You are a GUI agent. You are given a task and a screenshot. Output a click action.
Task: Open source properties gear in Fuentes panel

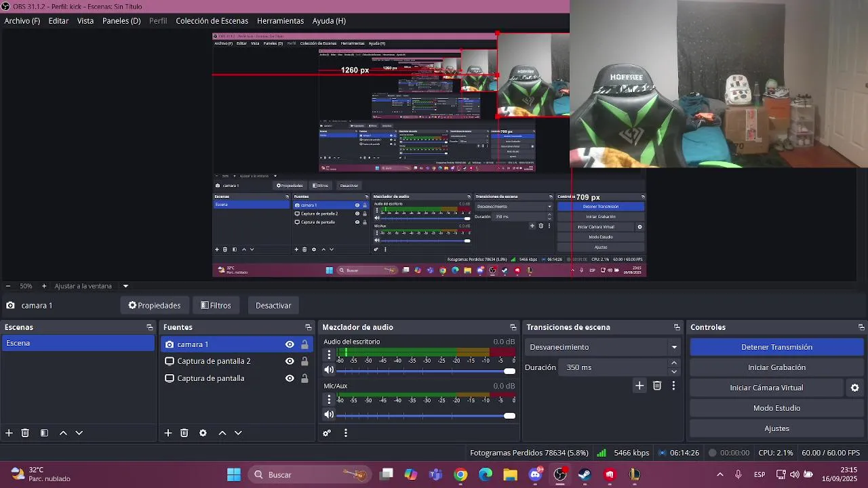click(203, 433)
